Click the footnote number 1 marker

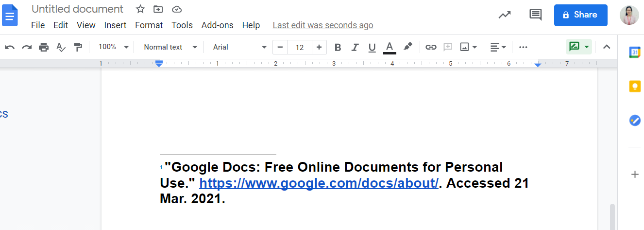point(161,167)
